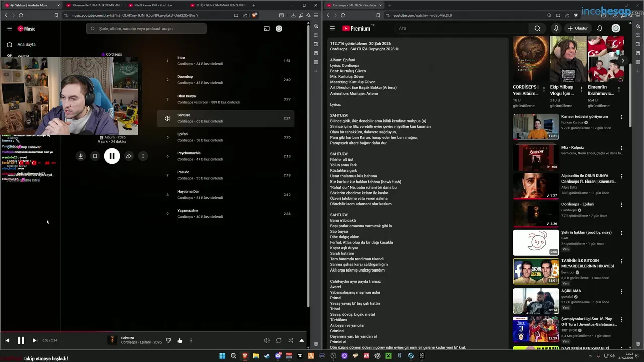Open a new tab in left browser
Screen dimensions: 644x362
coord(254,5)
